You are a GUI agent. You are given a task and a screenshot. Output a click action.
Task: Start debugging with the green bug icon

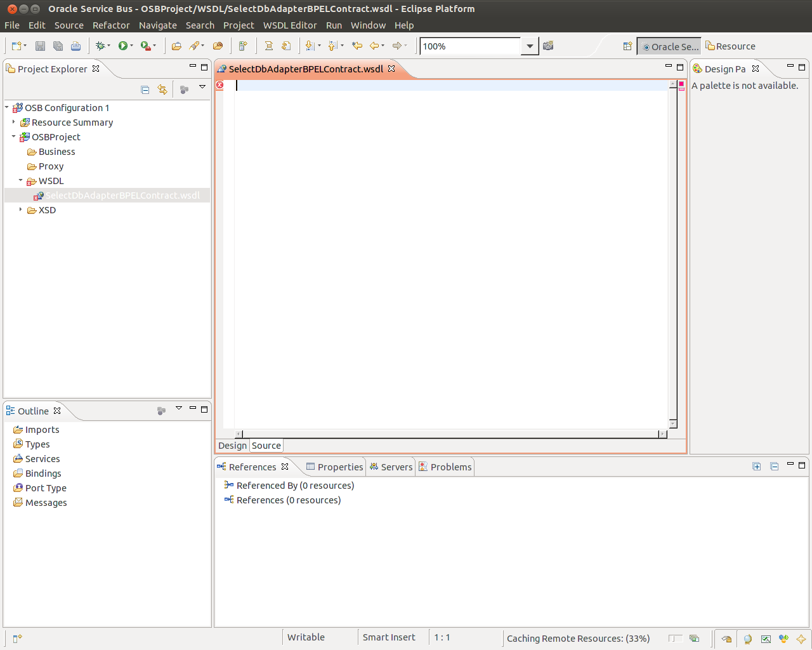coord(100,46)
